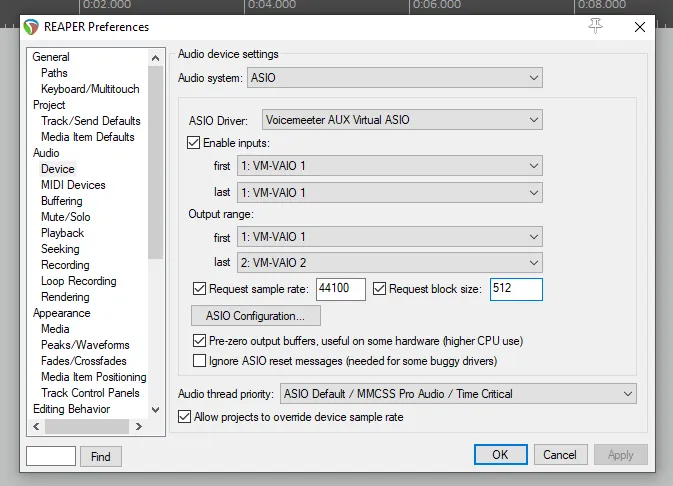Open the Buffering preferences page
The width and height of the screenshot is (673, 486).
[62, 201]
